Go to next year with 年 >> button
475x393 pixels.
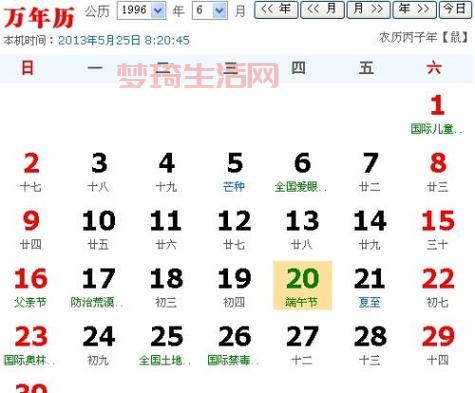coord(414,10)
